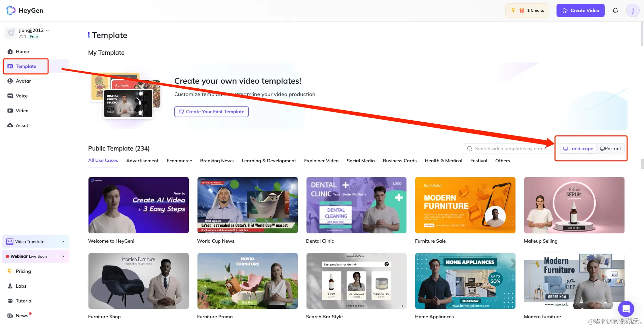This screenshot has width=644, height=327.
Task: Click the gift icon beside Credits
Action: [522, 10]
